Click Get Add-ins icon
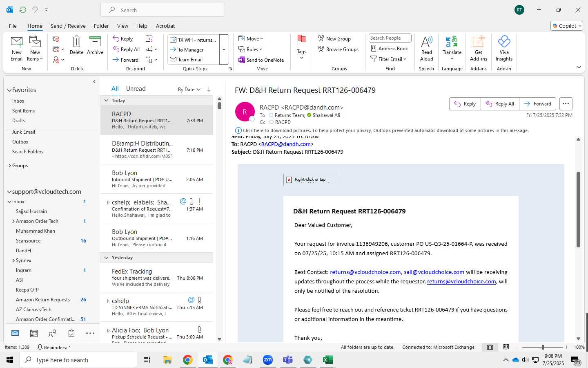Viewport: 588px width, 368px height. [478, 48]
